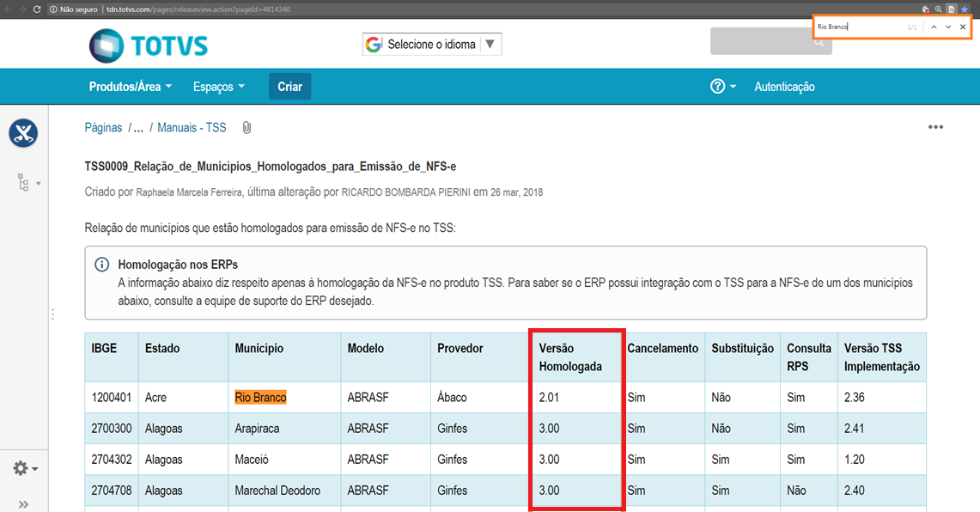This screenshot has width=980, height=512.
Task: Reload the page with the browser refresh icon
Action: pos(37,9)
